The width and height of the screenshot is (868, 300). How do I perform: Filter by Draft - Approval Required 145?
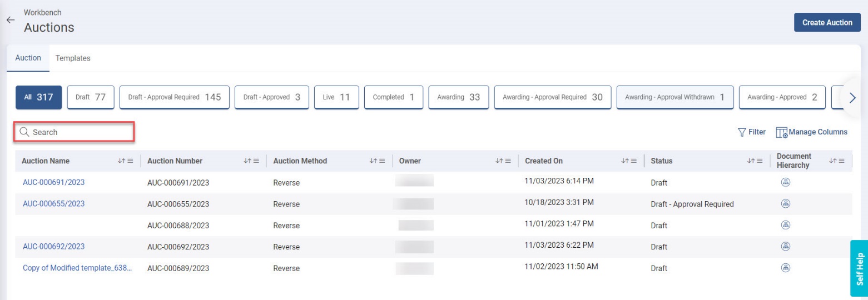[x=174, y=97]
